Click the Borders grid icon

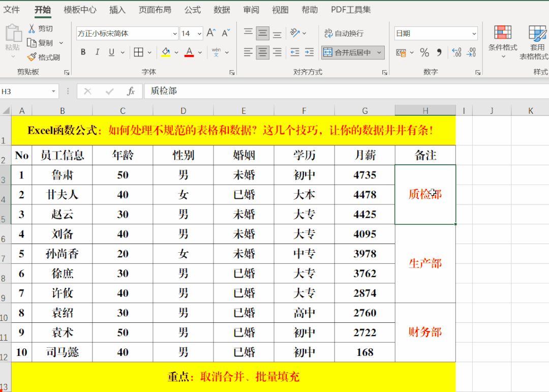coord(139,52)
